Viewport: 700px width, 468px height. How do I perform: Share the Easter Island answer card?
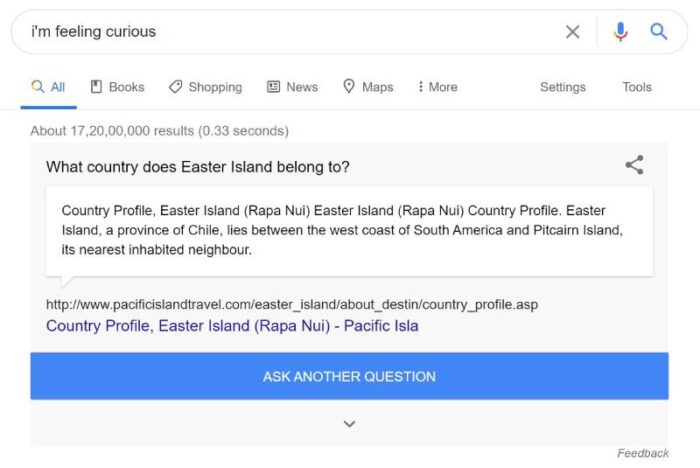pos(634,165)
